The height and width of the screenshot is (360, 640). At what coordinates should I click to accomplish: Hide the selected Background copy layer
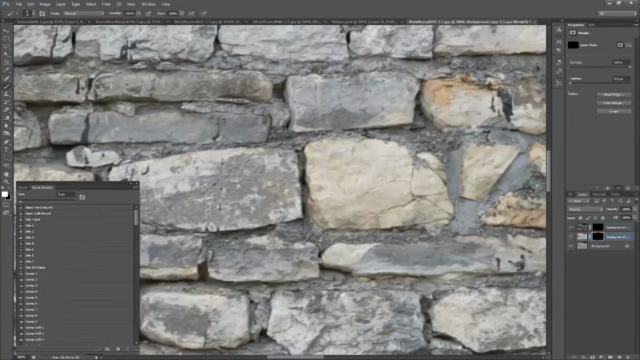[571, 237]
